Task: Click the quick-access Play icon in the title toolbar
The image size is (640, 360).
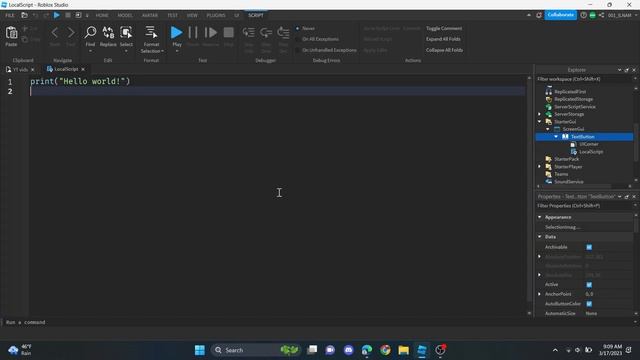Action: coord(57,15)
